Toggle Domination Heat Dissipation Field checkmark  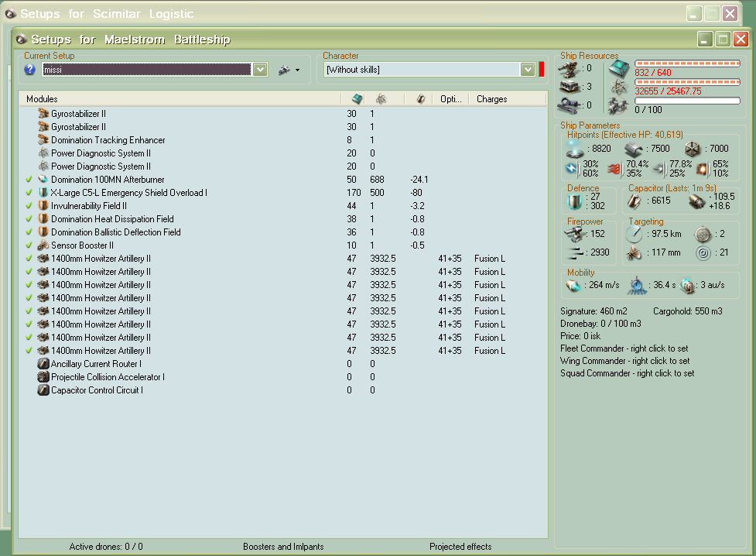click(x=29, y=219)
